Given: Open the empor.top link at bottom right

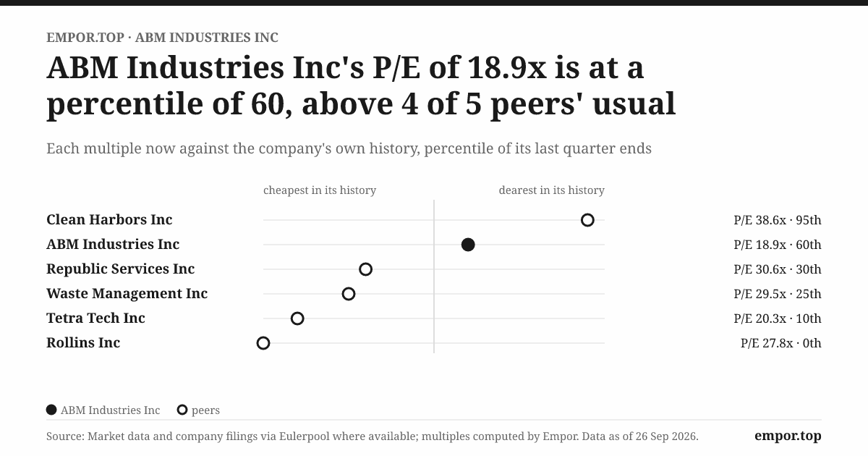Looking at the screenshot, I should coord(788,436).
